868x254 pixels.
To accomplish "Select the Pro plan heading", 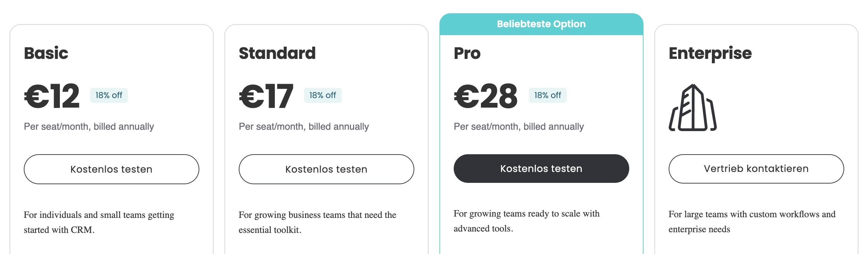I will coord(467,53).
